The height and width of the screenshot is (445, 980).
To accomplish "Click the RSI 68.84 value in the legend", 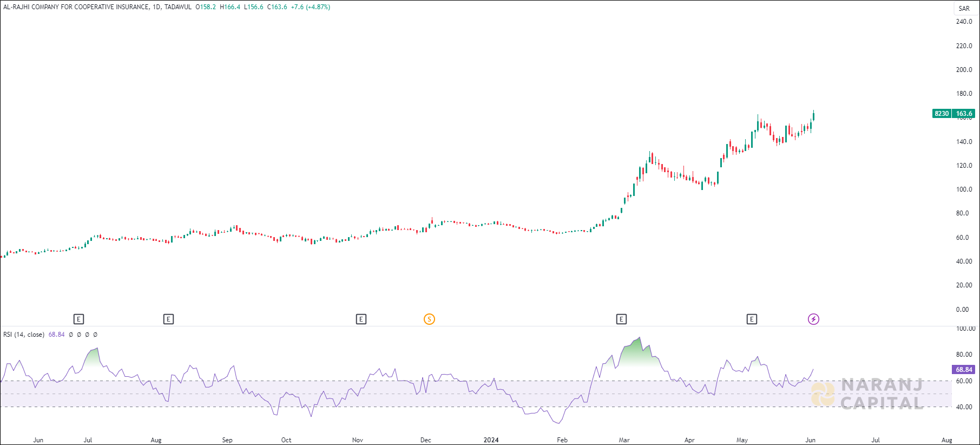I will (57, 335).
